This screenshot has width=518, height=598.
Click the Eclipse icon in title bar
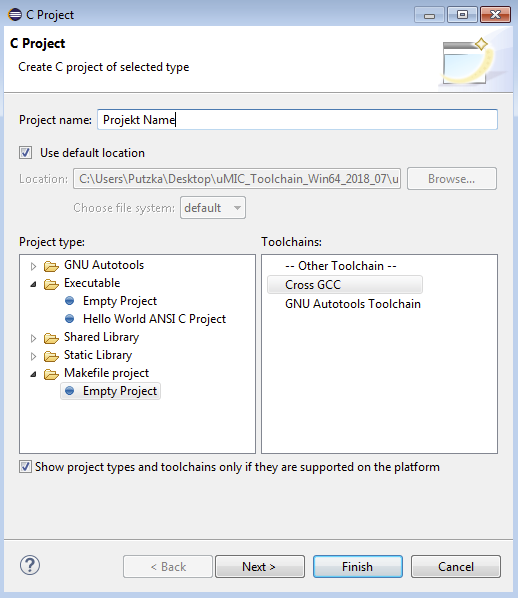(15, 14)
